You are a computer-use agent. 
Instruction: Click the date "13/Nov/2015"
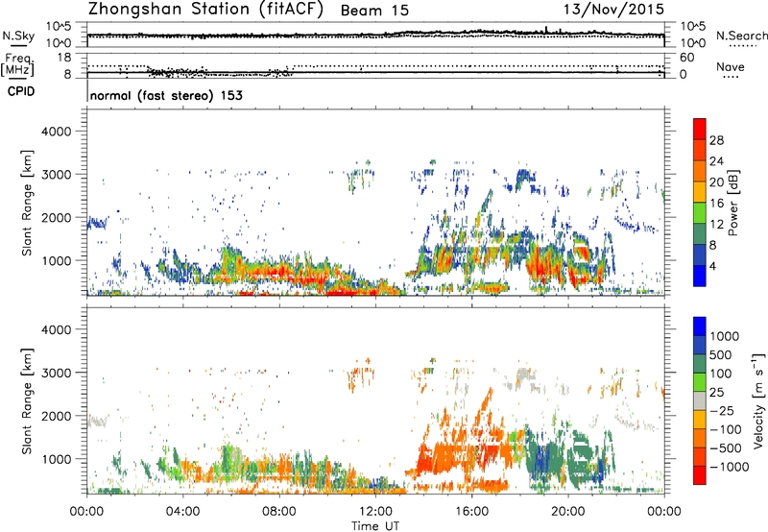613,9
